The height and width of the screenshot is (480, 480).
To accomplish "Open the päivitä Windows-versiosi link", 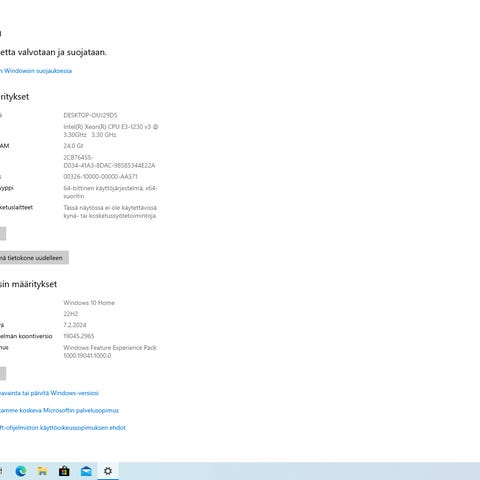I will 49,393.
